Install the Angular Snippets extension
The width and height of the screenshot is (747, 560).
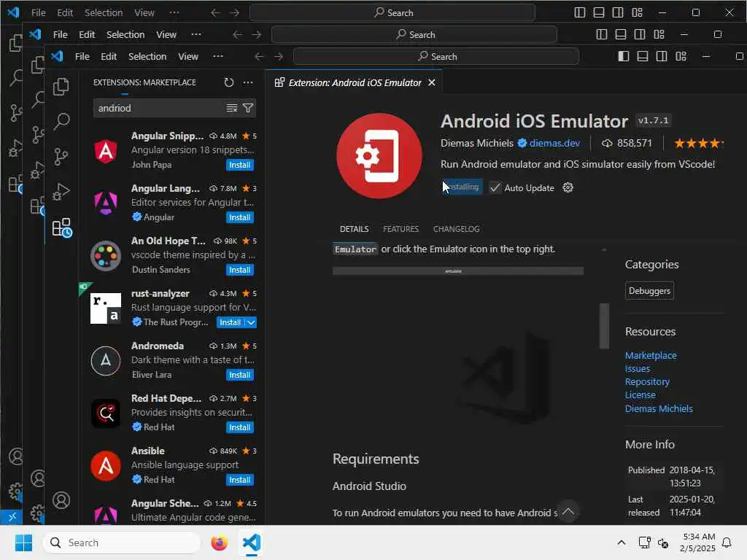pyautogui.click(x=239, y=165)
